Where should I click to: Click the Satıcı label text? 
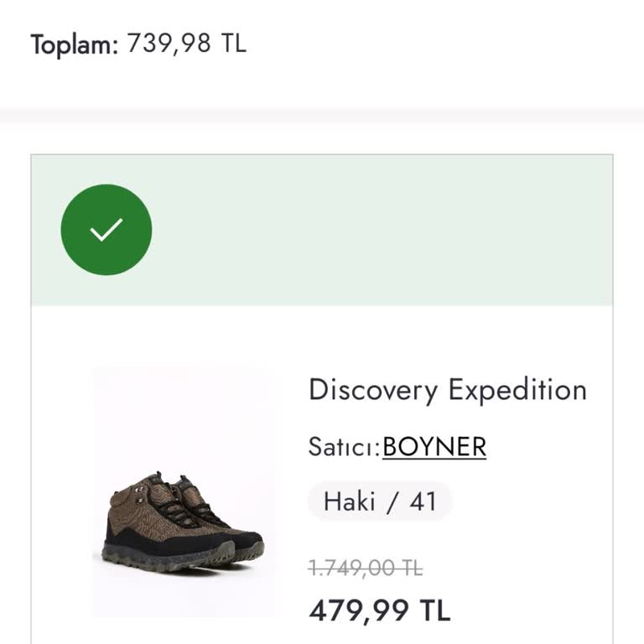[344, 447]
